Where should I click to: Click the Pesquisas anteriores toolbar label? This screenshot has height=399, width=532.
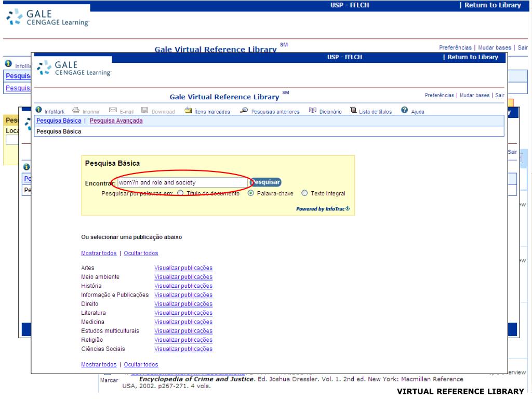[275, 112]
